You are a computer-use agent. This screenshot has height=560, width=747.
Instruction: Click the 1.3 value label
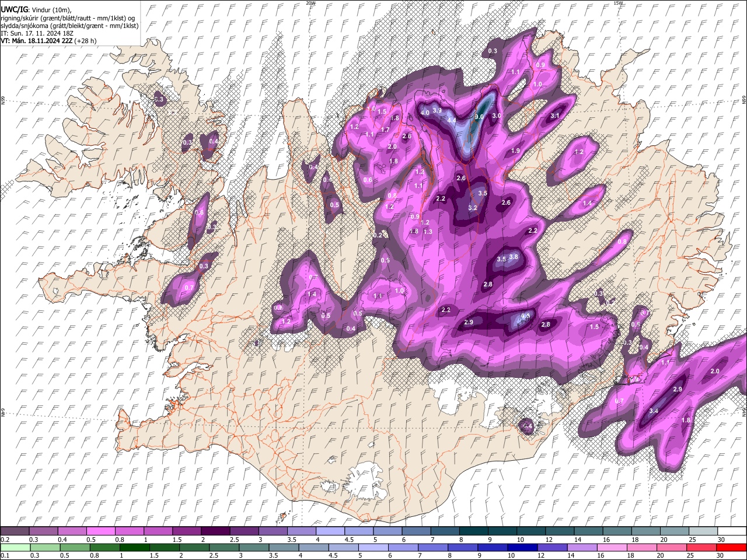click(x=428, y=232)
